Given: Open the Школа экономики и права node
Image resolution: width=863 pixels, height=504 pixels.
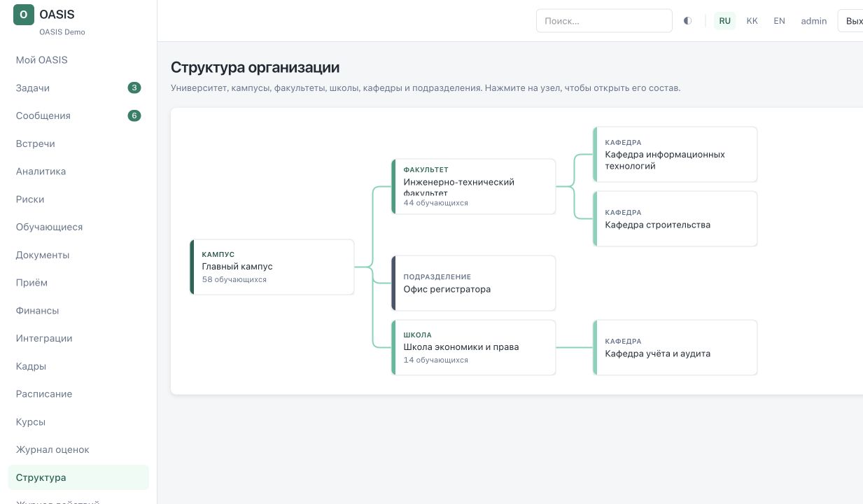Looking at the screenshot, I should 474,347.
